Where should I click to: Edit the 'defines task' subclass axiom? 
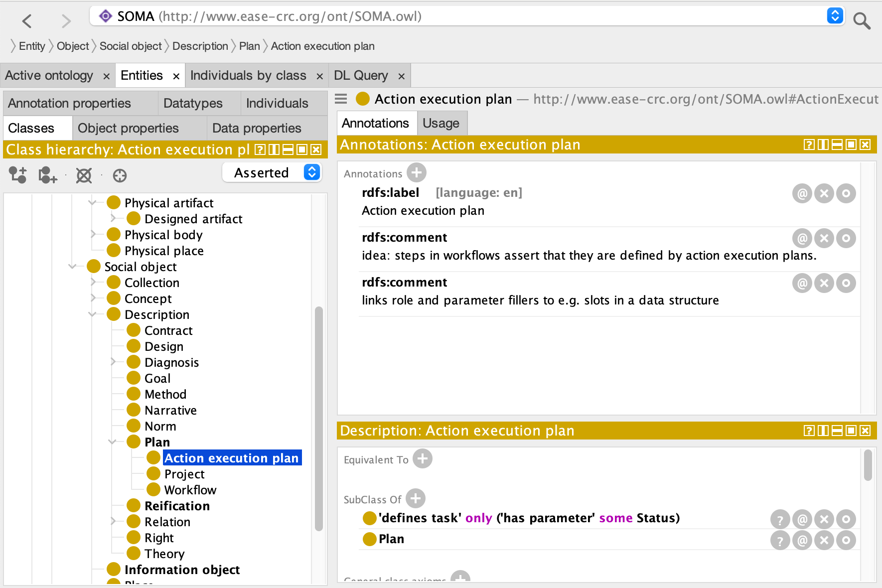point(846,519)
